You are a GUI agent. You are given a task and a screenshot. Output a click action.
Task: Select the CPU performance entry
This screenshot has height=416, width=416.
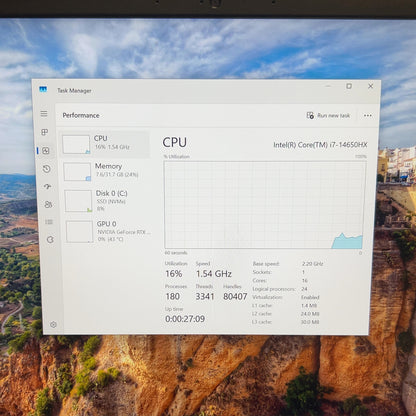(x=105, y=144)
